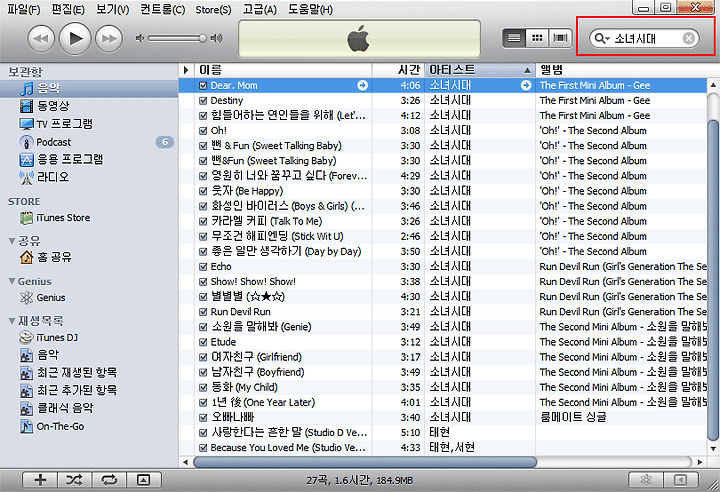Show or hide artwork viewer button
720x492 pixels.
[144, 480]
